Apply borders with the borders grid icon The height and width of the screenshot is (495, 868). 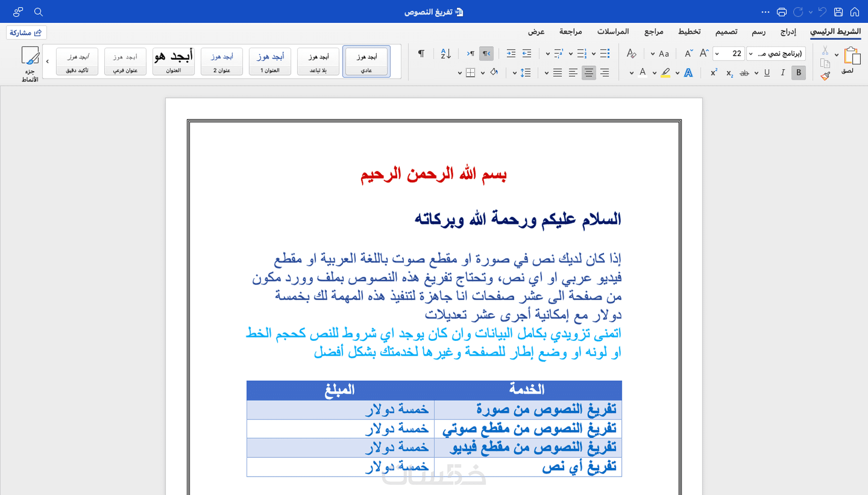click(470, 73)
